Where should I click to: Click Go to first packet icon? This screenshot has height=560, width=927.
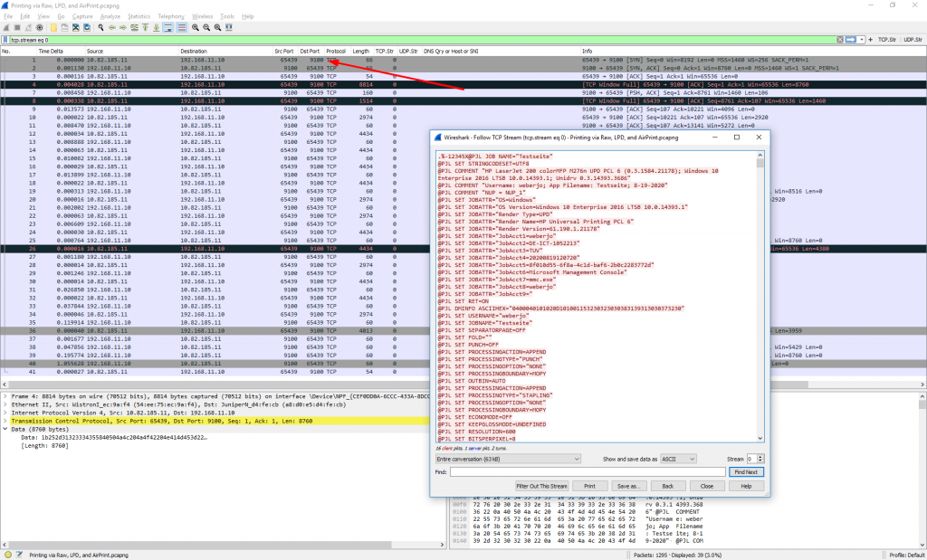[x=144, y=28]
